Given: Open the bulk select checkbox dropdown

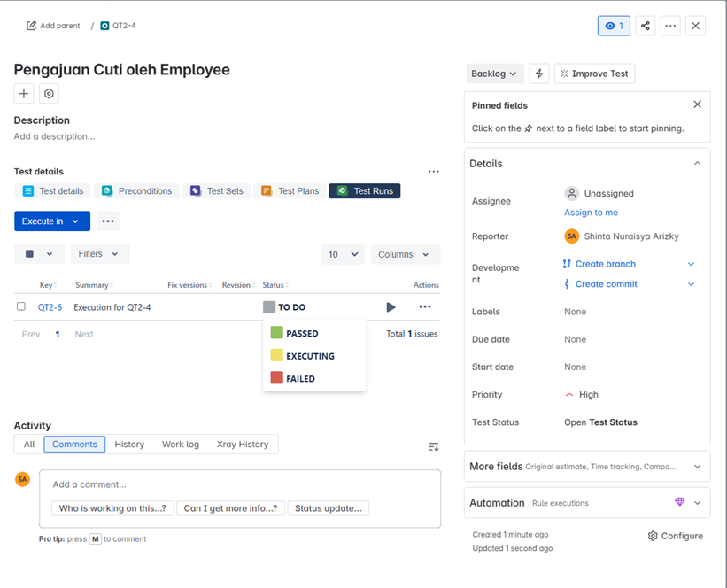Looking at the screenshot, I should click(x=39, y=254).
